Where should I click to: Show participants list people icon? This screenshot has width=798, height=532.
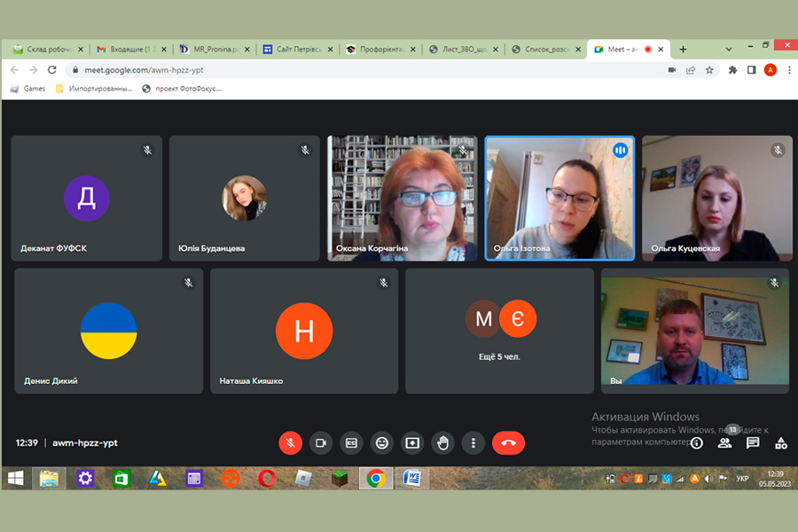pyautogui.click(x=724, y=443)
